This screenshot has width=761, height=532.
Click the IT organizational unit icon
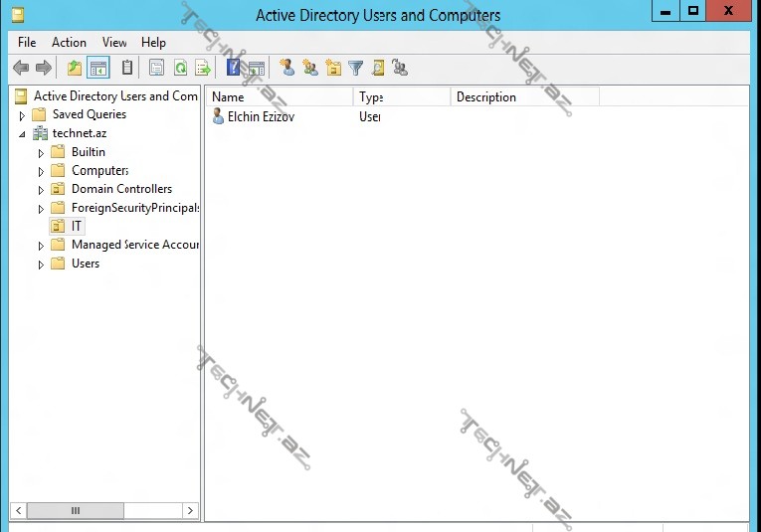58,226
